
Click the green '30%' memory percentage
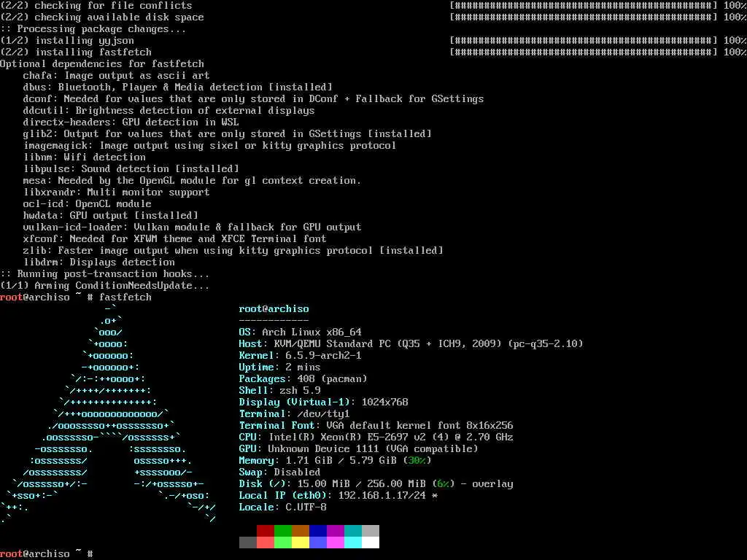click(417, 461)
